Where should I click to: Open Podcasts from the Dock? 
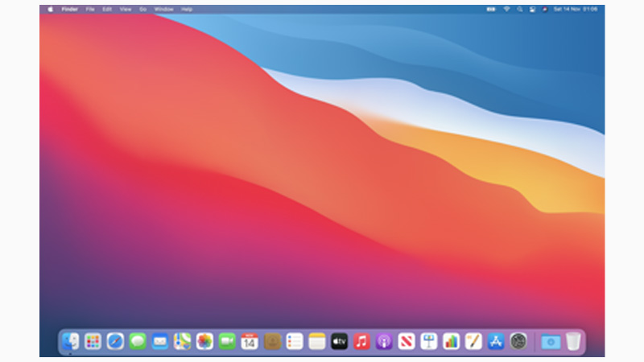(x=384, y=341)
